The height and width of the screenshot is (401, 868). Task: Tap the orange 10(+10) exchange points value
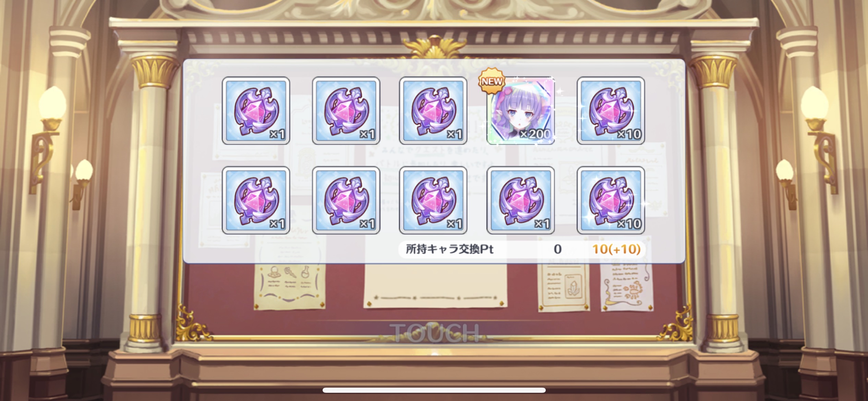click(x=616, y=249)
